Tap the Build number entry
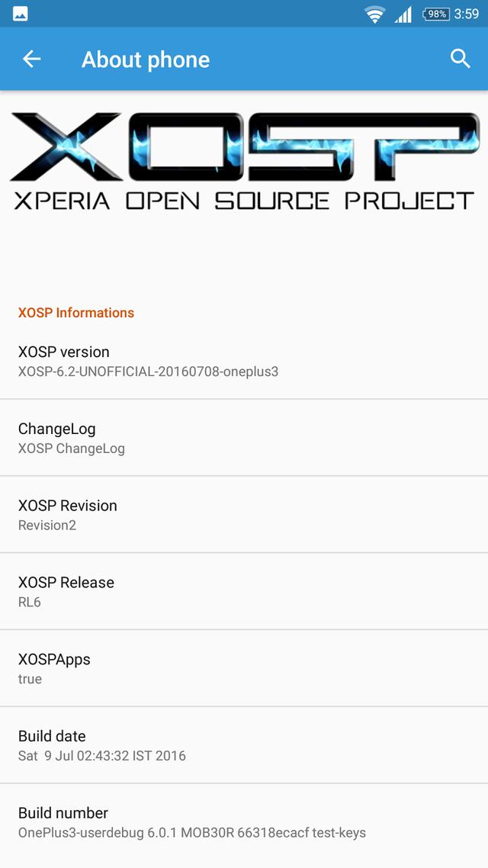488x868 pixels. 244,822
